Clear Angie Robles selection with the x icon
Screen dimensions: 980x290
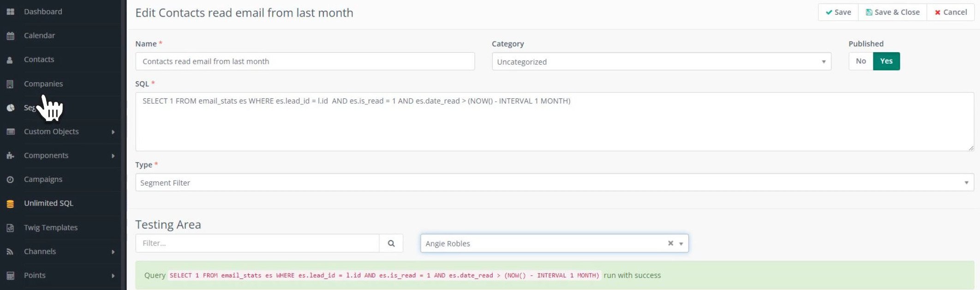(x=670, y=243)
